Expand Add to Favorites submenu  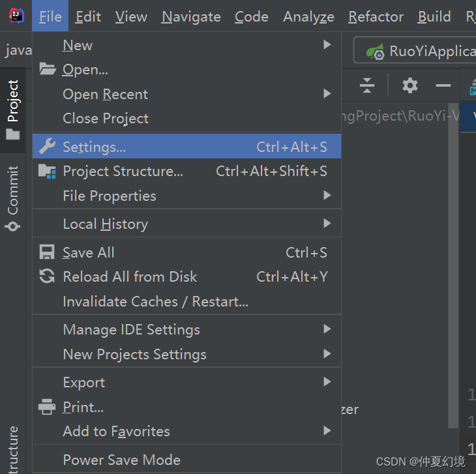click(186, 431)
